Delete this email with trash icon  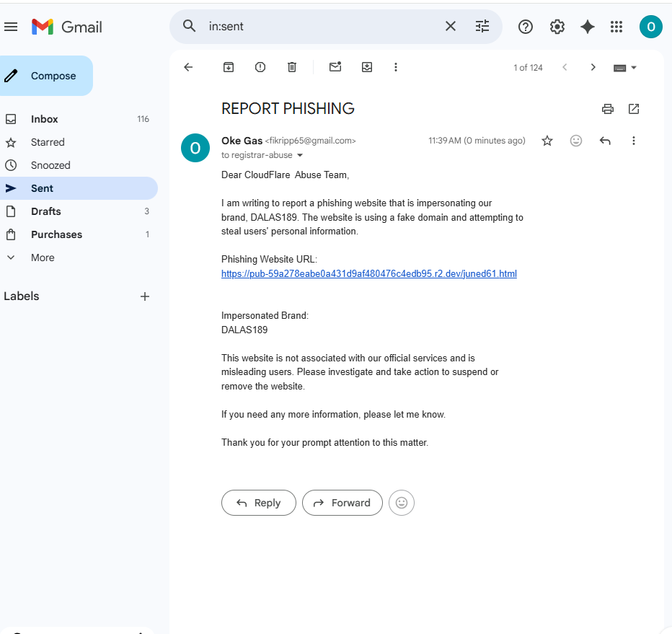click(x=292, y=67)
